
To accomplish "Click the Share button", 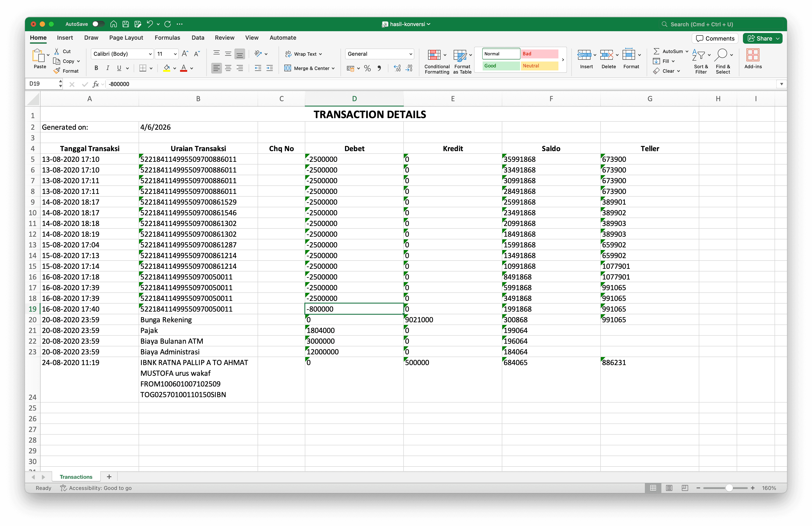I will pos(762,38).
